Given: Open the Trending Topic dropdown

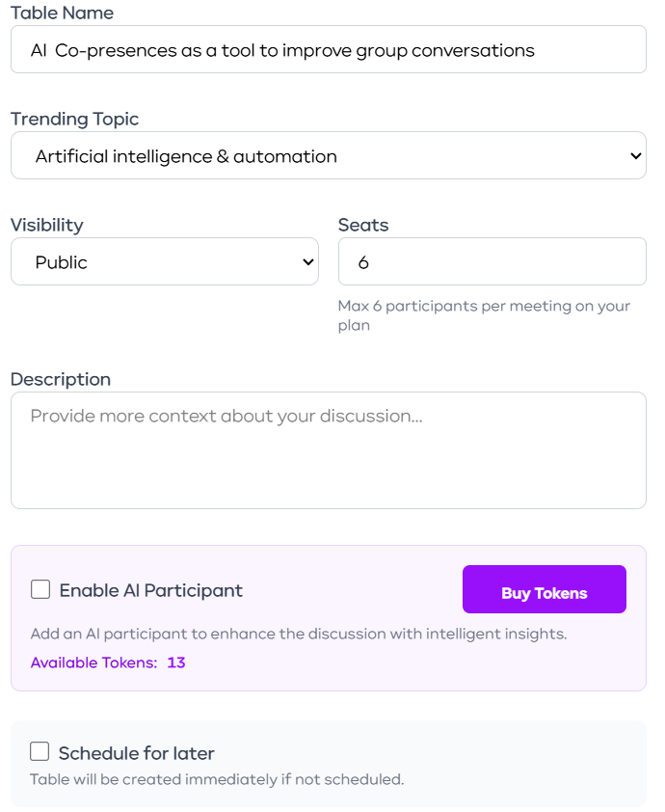Looking at the screenshot, I should pos(328,154).
